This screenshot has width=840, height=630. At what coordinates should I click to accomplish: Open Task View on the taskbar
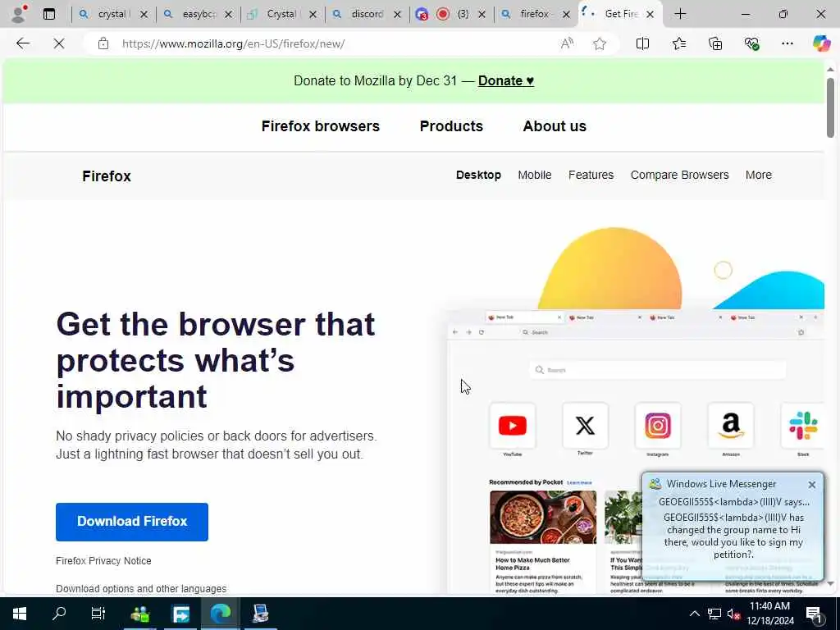pos(98,614)
